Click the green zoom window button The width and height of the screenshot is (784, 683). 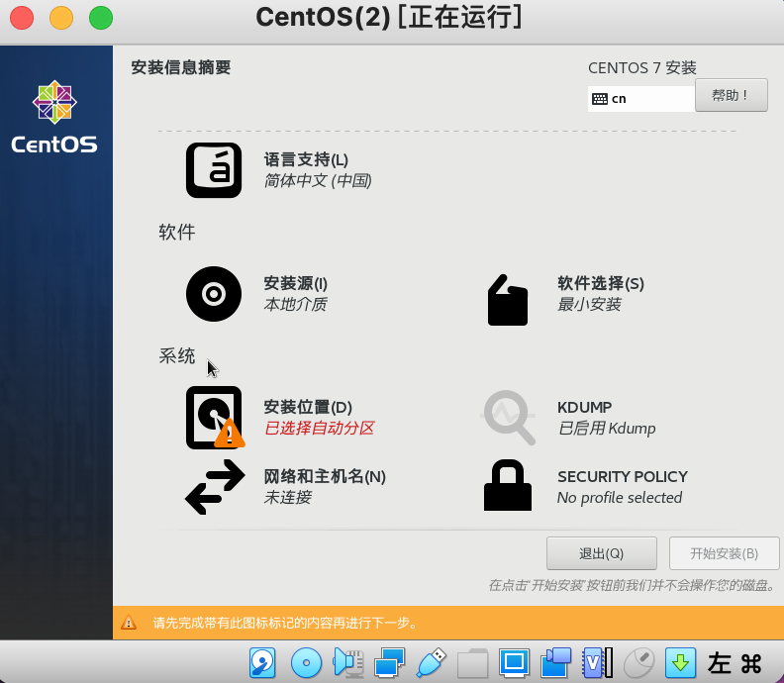point(101,18)
